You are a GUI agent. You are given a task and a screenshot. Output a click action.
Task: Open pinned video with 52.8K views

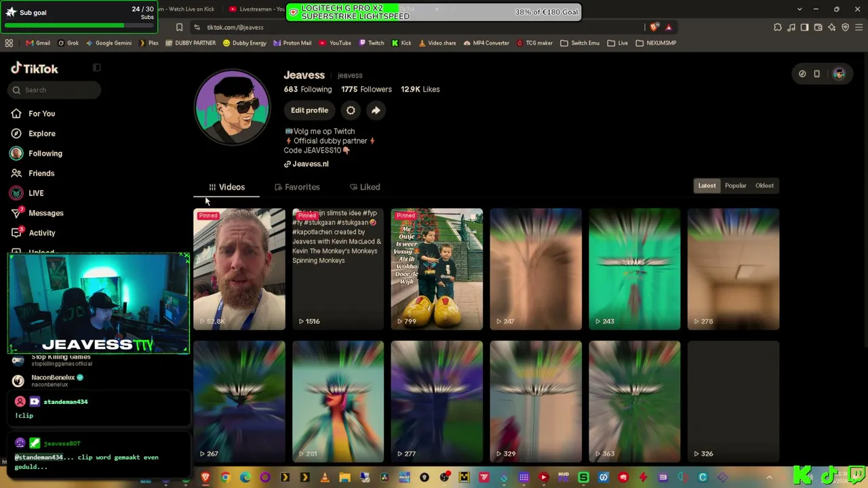239,269
